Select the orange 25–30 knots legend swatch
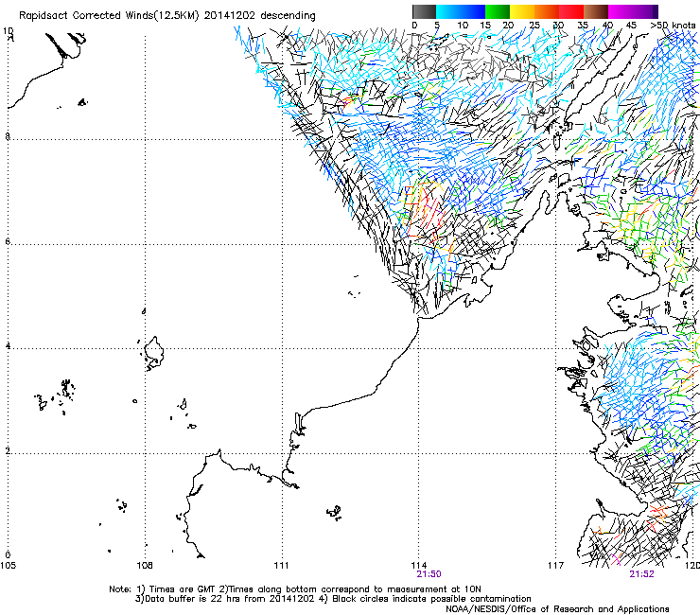Image resolution: width=700 pixels, height=615 pixels. click(x=547, y=11)
